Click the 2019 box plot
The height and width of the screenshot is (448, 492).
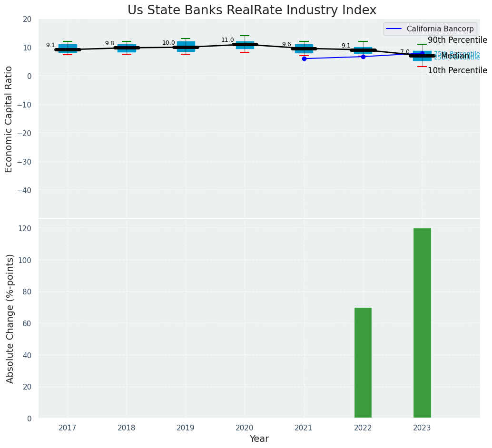point(186,46)
